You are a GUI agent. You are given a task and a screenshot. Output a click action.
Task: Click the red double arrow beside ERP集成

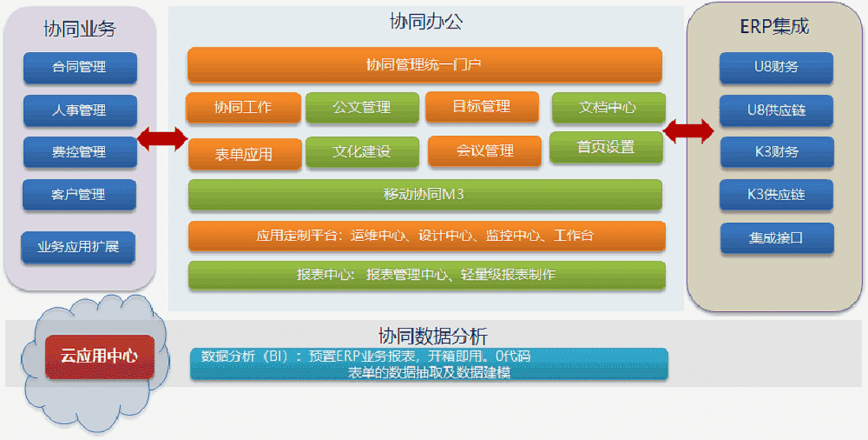pyautogui.click(x=689, y=131)
